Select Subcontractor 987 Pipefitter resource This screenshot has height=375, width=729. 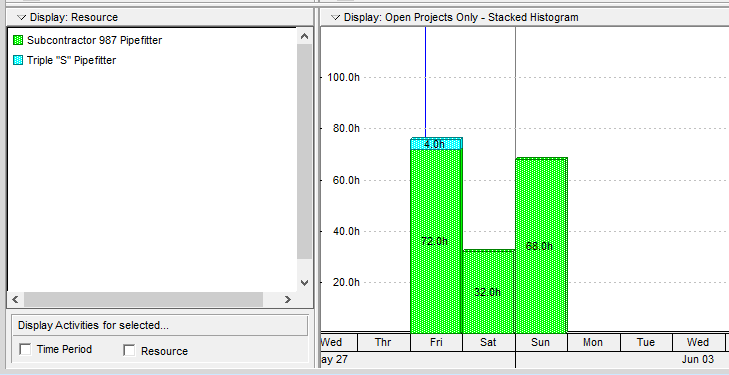click(x=94, y=40)
